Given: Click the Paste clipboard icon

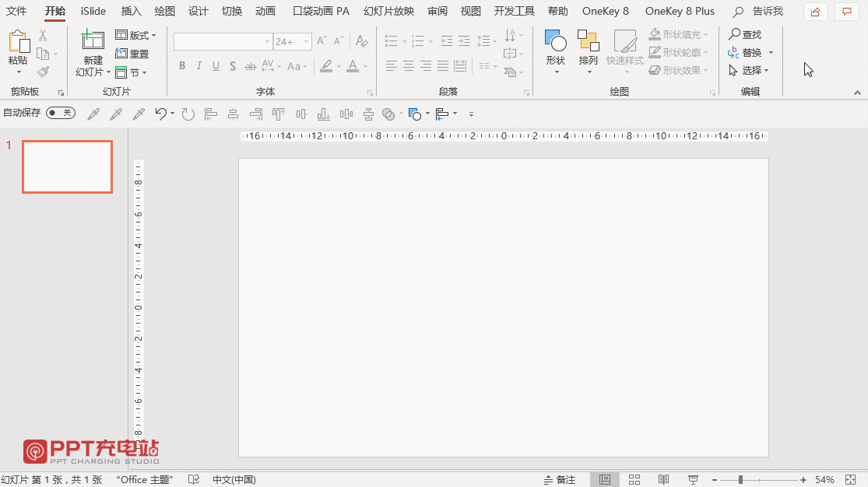Looking at the screenshot, I should point(18,42).
